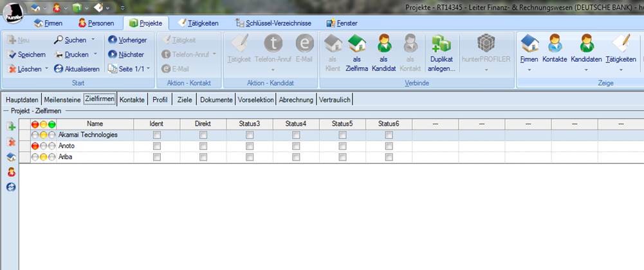Click the green plus add icon in sidebar
Viewport: 644px width, 270px height.
(11, 126)
